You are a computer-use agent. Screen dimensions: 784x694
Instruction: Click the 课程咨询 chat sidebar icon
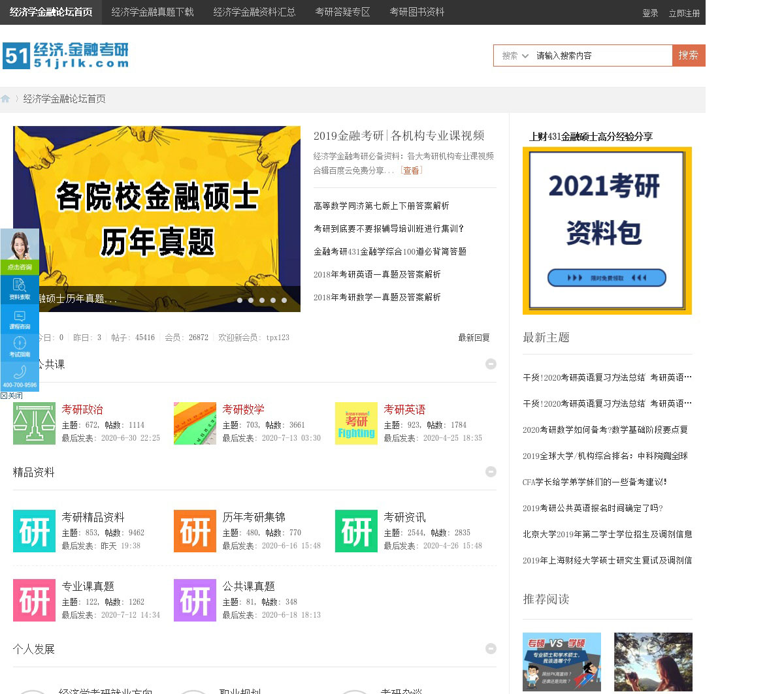(x=20, y=319)
